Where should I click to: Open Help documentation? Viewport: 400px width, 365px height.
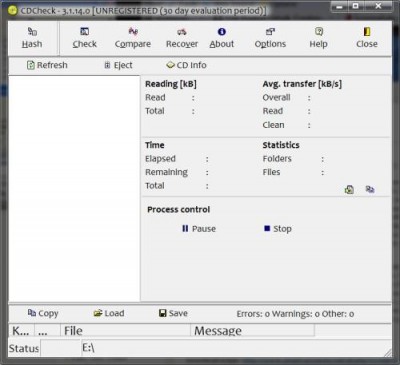pyautogui.click(x=318, y=38)
